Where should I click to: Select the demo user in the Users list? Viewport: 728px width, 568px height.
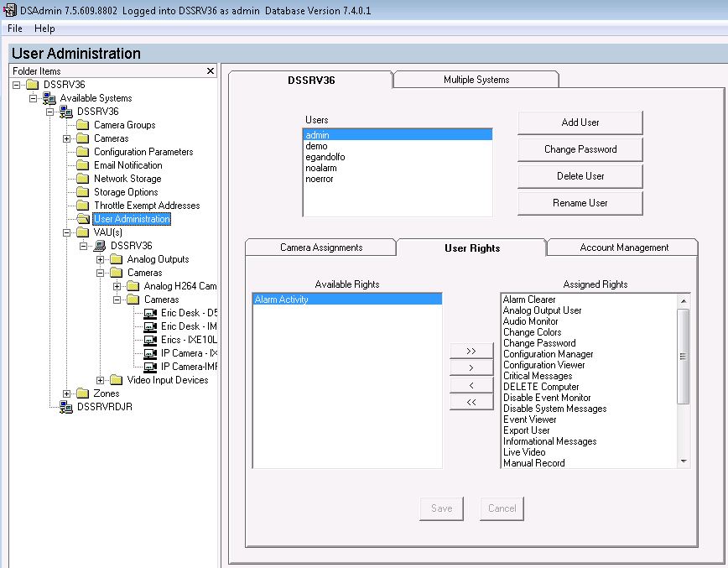(319, 145)
